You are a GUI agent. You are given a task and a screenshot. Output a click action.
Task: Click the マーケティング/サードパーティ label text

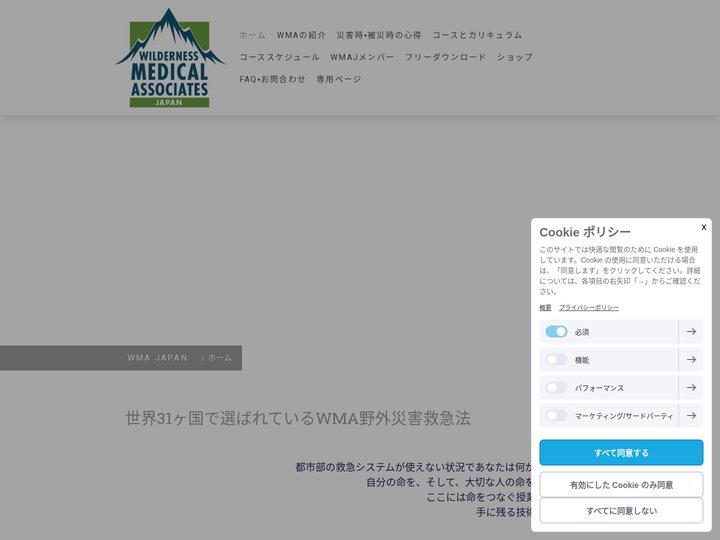624,416
